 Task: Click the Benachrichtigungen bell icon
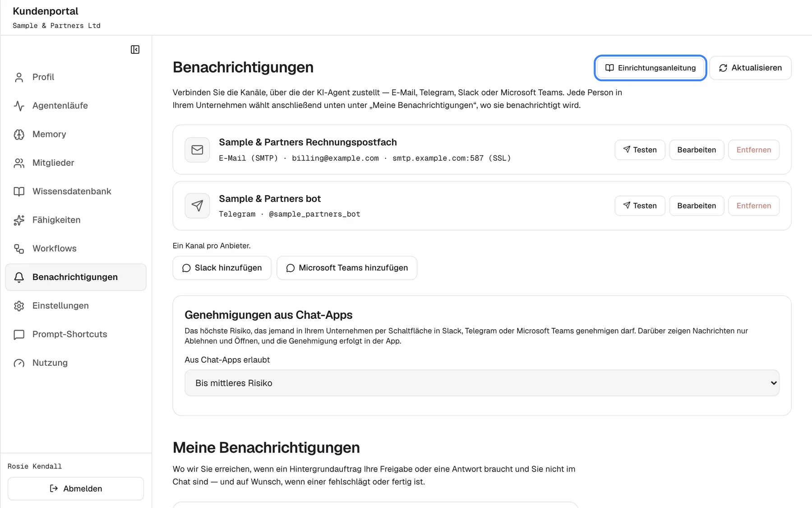[x=19, y=277]
